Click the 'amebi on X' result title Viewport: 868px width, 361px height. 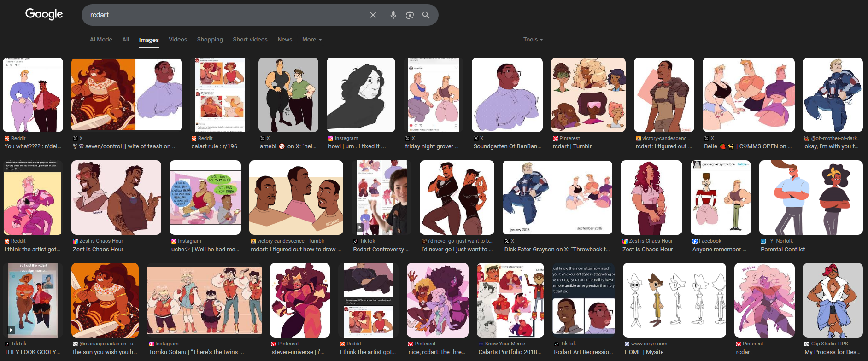pos(288,146)
